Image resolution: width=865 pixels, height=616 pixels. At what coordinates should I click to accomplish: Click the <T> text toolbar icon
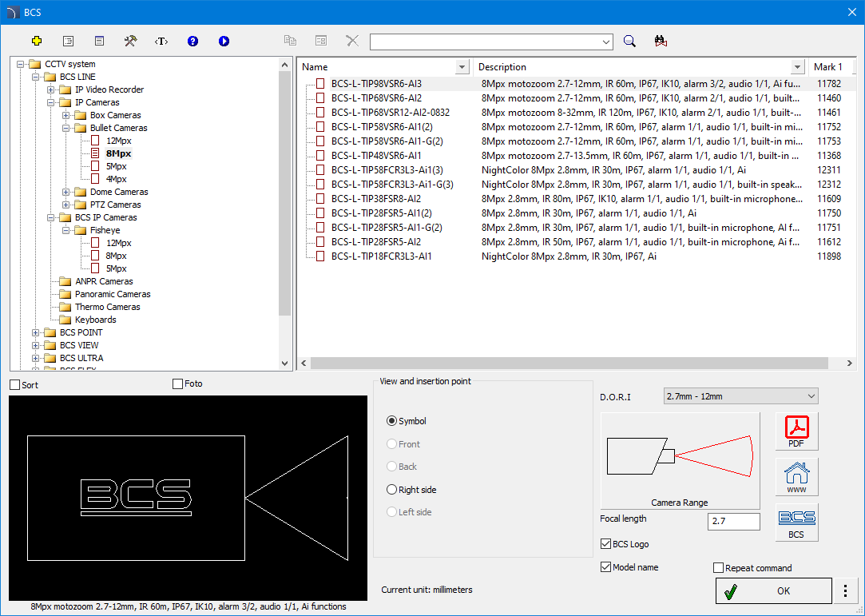tap(161, 41)
